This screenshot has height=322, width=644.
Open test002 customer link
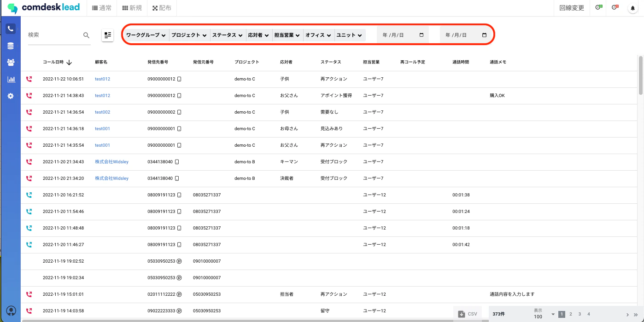[x=102, y=112]
